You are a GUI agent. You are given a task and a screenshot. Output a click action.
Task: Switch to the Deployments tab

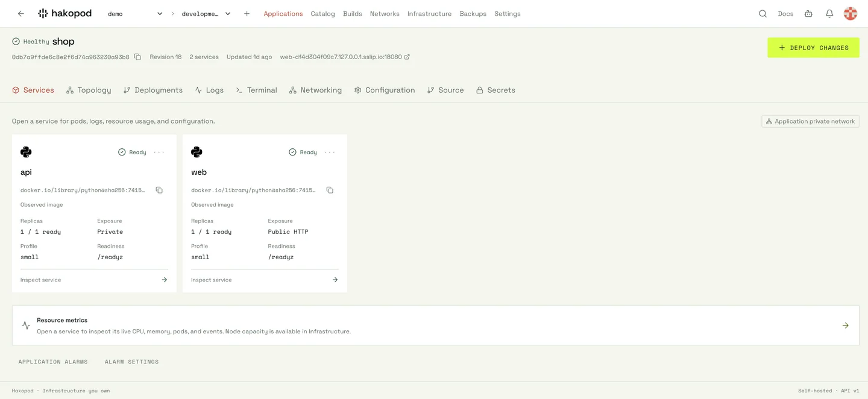(x=153, y=90)
